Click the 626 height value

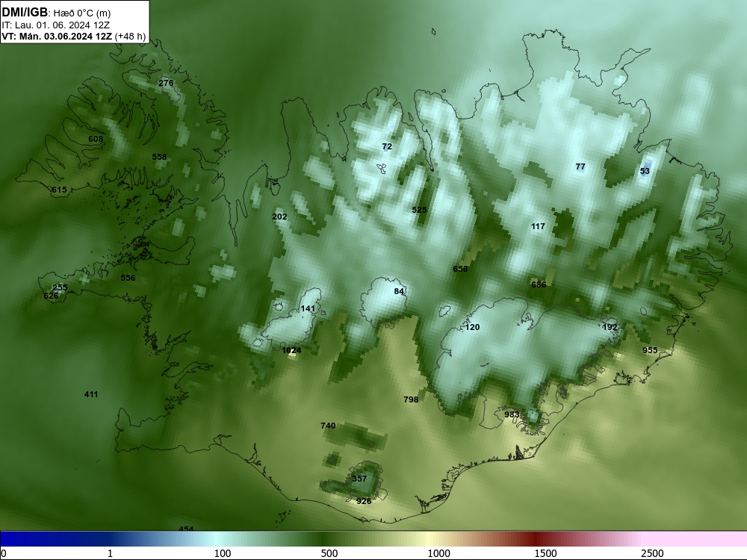[51, 296]
